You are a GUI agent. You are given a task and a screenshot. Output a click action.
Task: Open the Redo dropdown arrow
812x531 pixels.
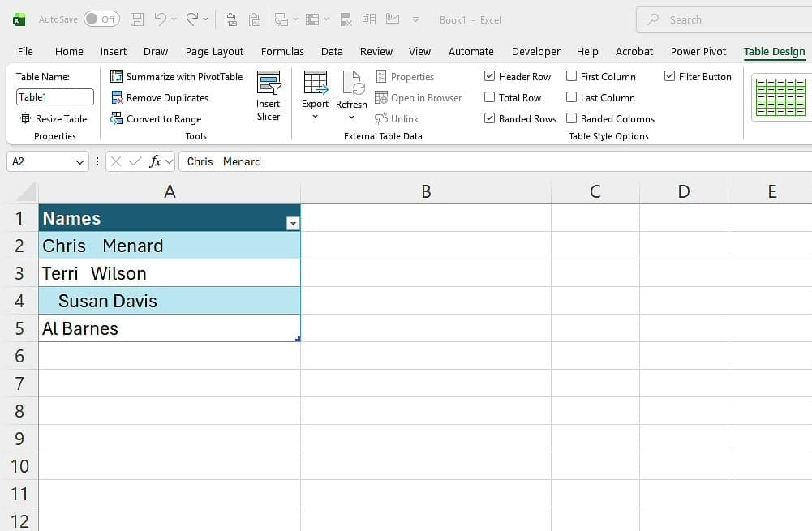[x=204, y=19]
